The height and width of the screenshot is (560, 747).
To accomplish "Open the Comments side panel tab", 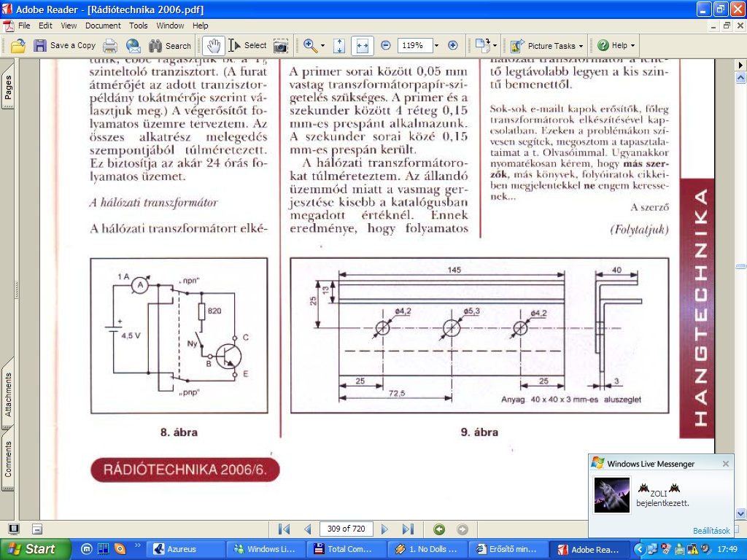I will [7, 459].
